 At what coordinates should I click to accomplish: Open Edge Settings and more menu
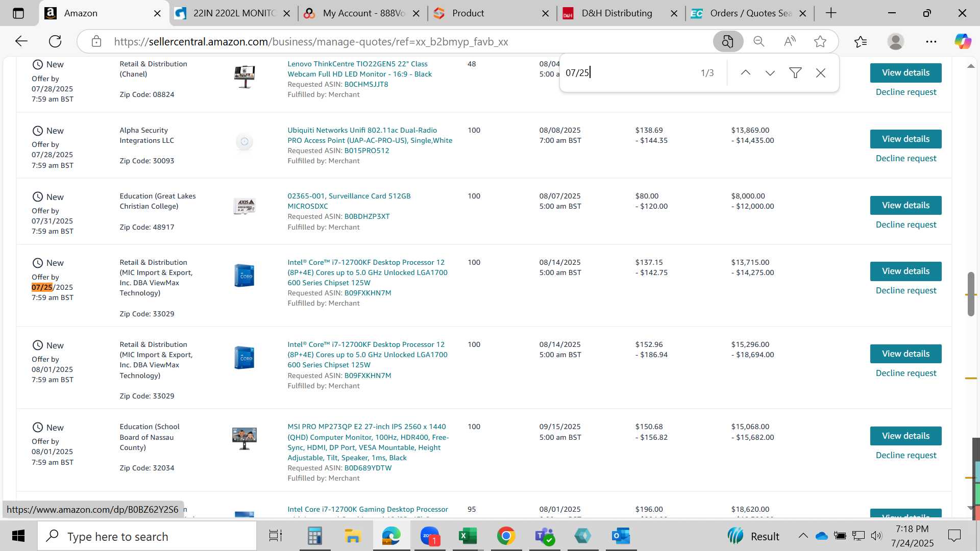931,41
